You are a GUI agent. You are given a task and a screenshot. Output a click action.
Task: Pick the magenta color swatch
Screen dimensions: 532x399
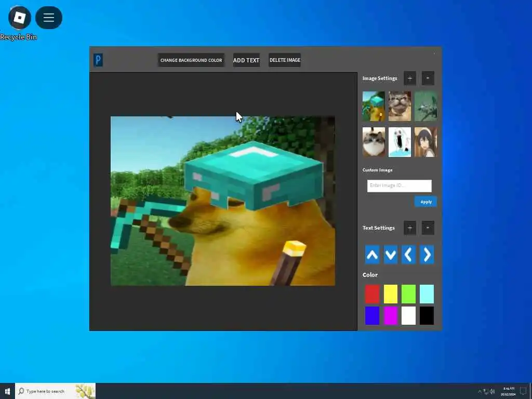[x=391, y=315]
